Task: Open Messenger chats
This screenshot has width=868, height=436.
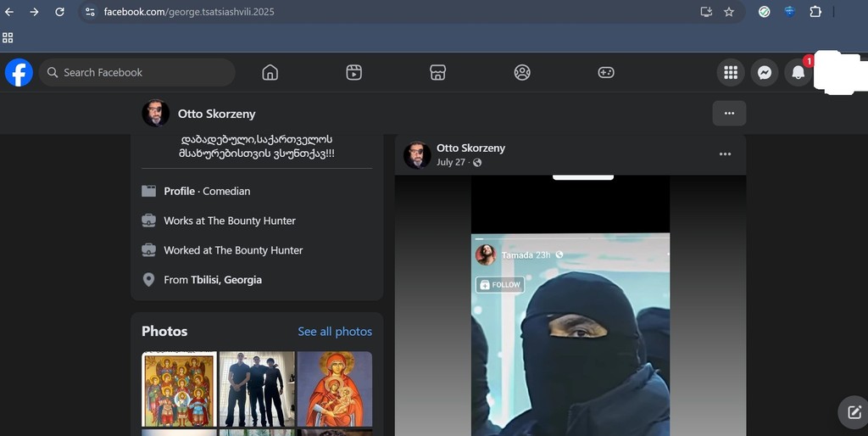Action: 765,73
